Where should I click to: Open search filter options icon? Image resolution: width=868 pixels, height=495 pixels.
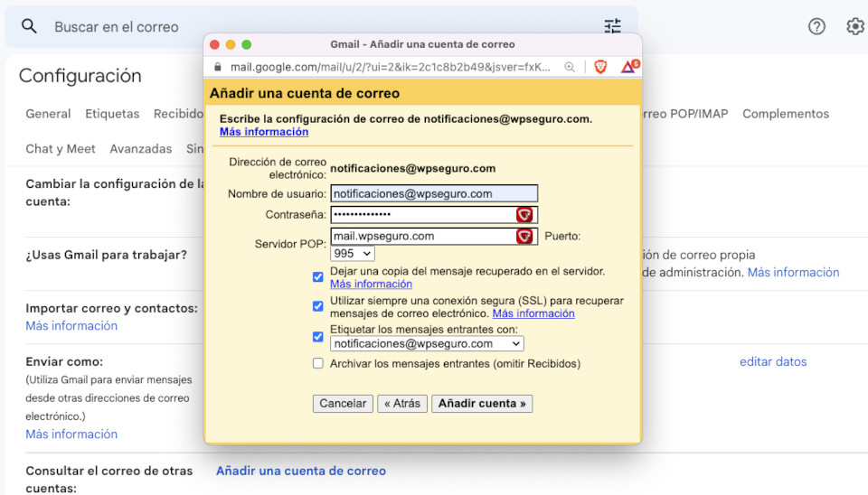612,26
